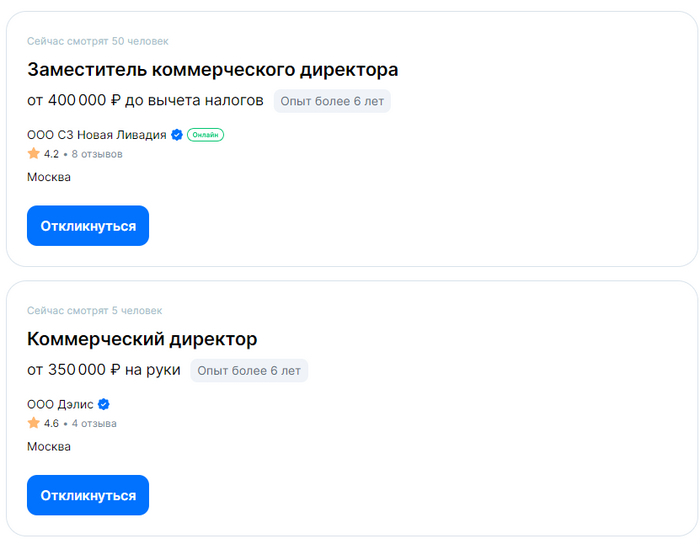View the 8 отзывов reviews link
700x544 pixels.
coord(97,154)
